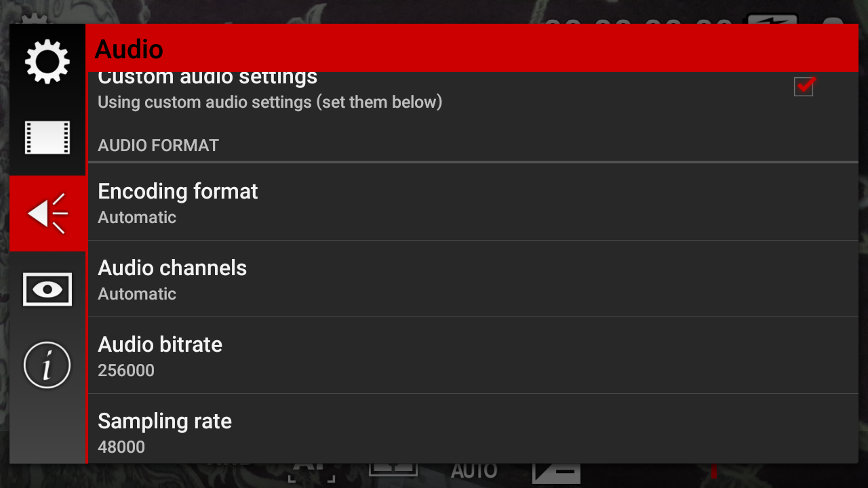The width and height of the screenshot is (868, 488).
Task: Open the Encoding format option list
Action: tap(473, 202)
